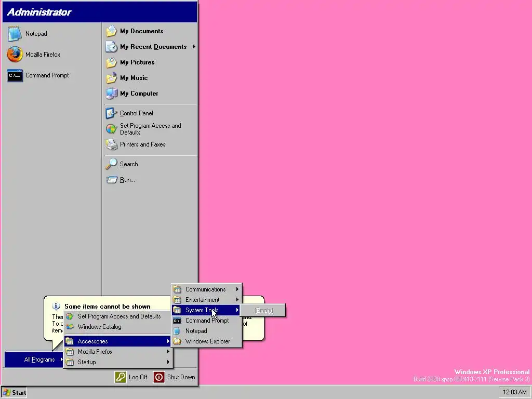Open My Documents folder icon

111,31
